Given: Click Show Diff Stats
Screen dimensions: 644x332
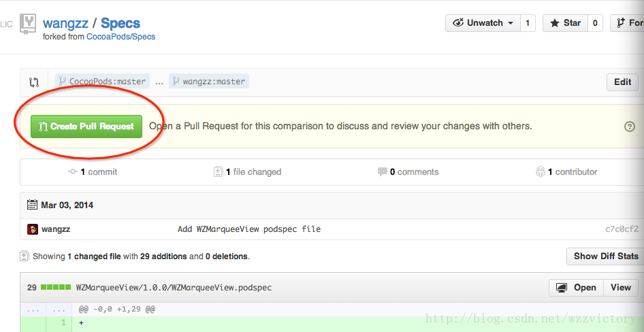Looking at the screenshot, I should 606,256.
